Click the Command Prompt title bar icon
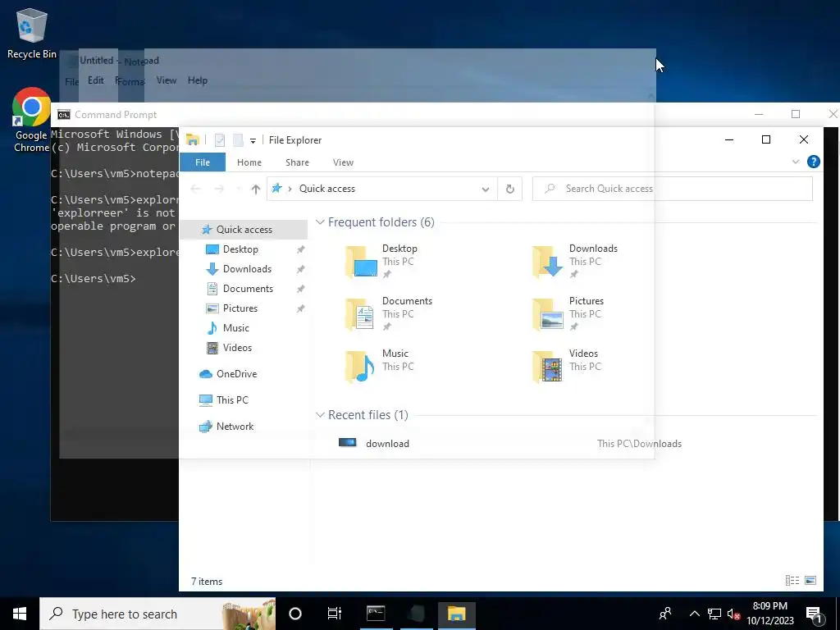This screenshot has width=840, height=630. click(x=64, y=115)
